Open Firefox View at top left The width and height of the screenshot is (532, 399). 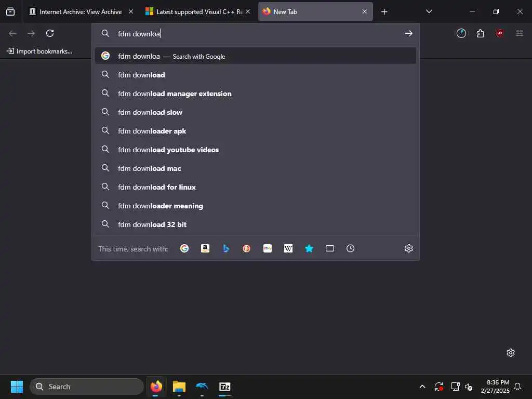click(10, 11)
